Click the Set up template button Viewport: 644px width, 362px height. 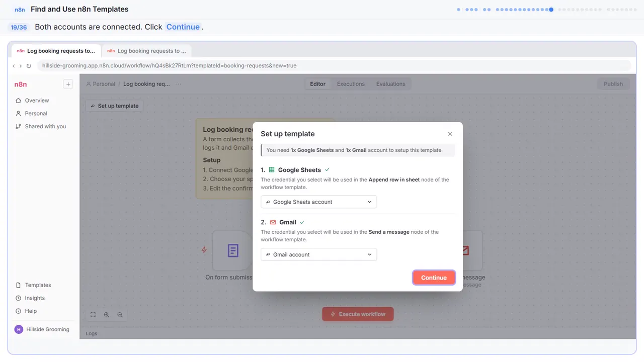(x=114, y=106)
